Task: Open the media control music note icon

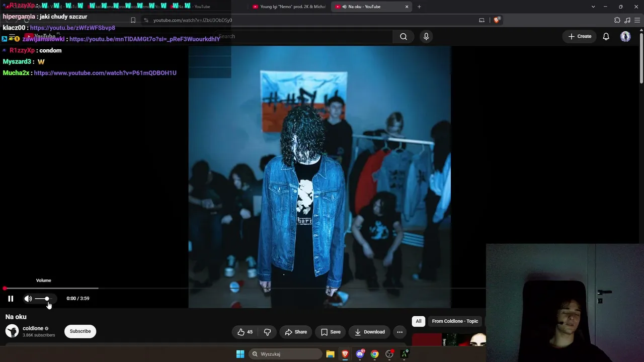Action: [627, 20]
